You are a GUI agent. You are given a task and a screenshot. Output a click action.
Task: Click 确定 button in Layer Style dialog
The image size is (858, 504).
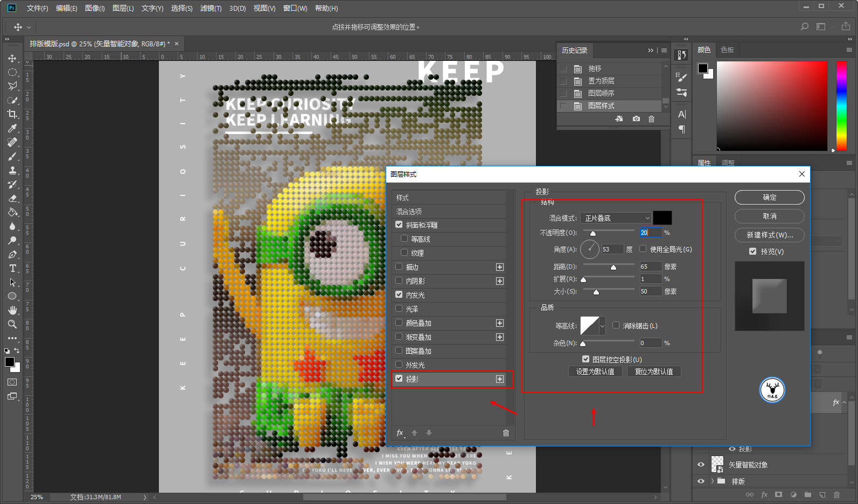tap(770, 198)
